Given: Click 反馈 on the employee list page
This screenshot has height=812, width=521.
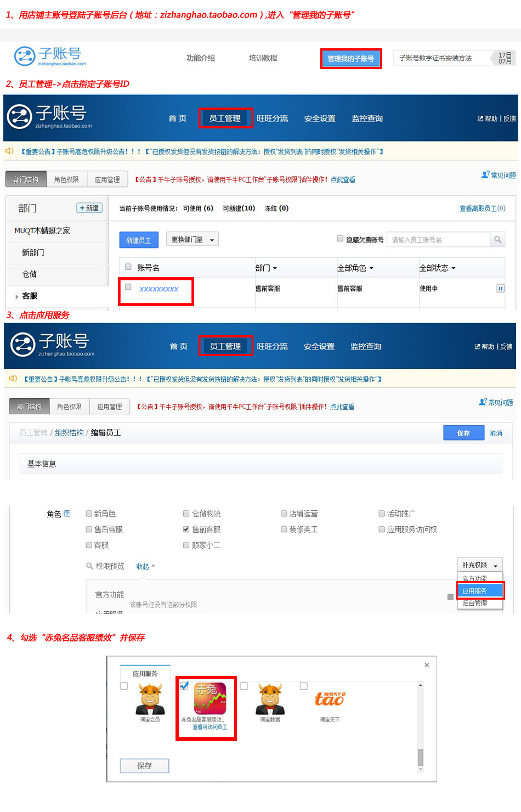Looking at the screenshot, I should click(509, 119).
